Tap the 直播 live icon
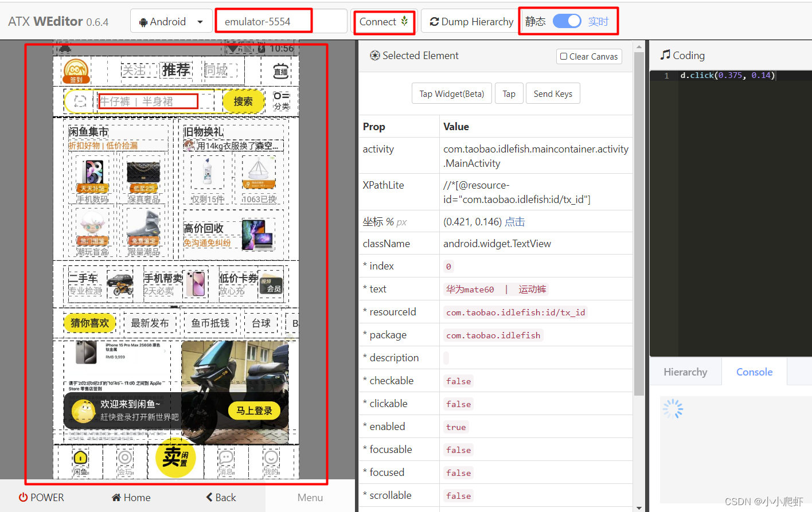The image size is (812, 512). point(280,72)
